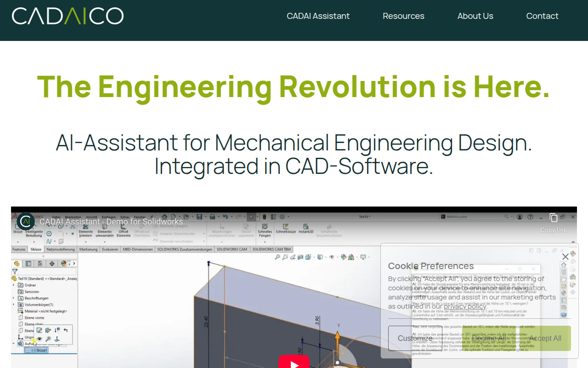Go to the About Us page

tap(475, 16)
